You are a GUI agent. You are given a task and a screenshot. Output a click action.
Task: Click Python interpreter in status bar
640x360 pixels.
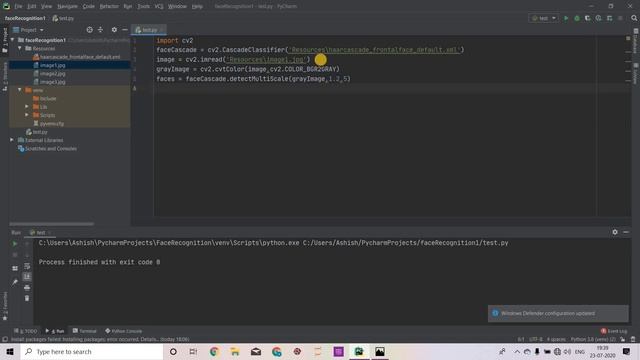(593, 339)
